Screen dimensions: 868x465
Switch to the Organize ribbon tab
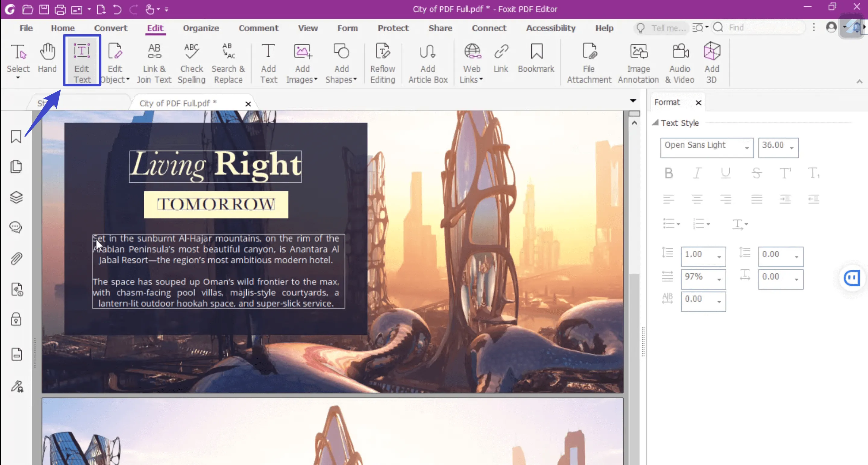click(x=200, y=28)
